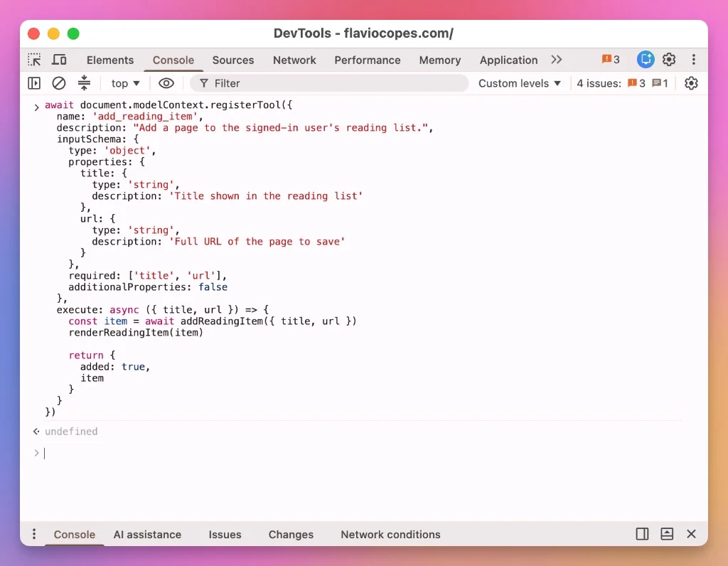Click the added: true line

(x=115, y=367)
